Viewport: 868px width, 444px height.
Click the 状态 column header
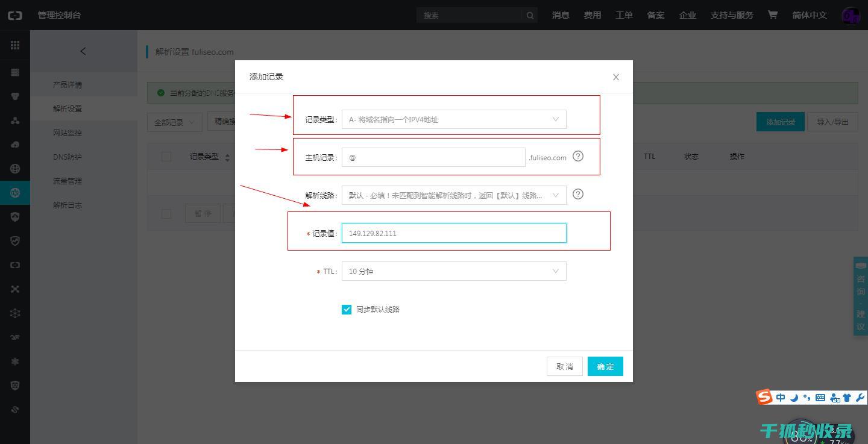click(x=691, y=156)
